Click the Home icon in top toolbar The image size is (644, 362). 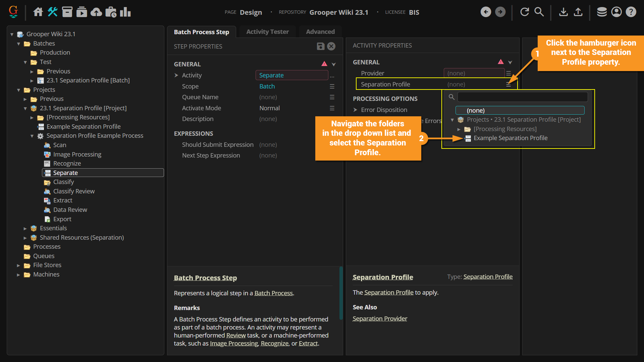click(38, 12)
